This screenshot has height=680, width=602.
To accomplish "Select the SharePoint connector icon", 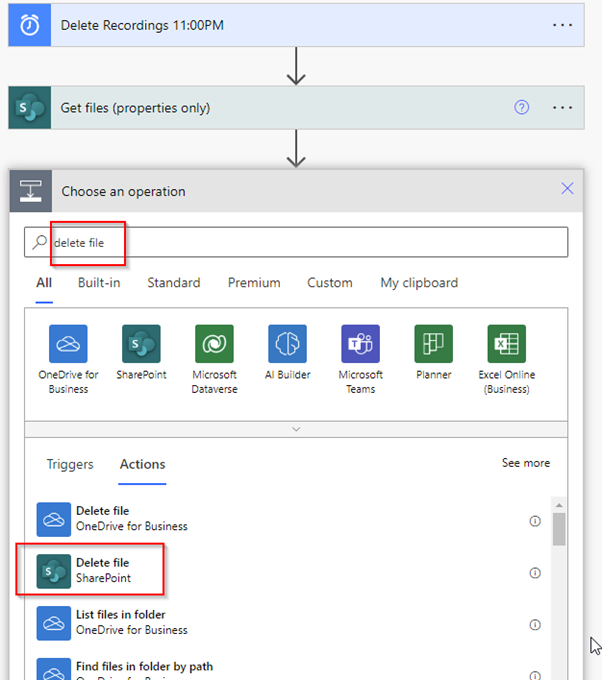I will (x=141, y=344).
